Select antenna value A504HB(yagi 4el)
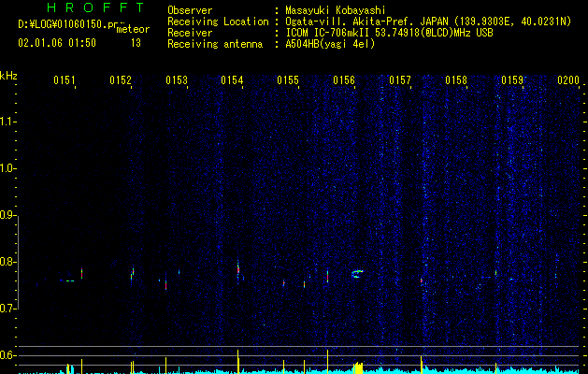The image size is (588, 374). click(x=330, y=44)
